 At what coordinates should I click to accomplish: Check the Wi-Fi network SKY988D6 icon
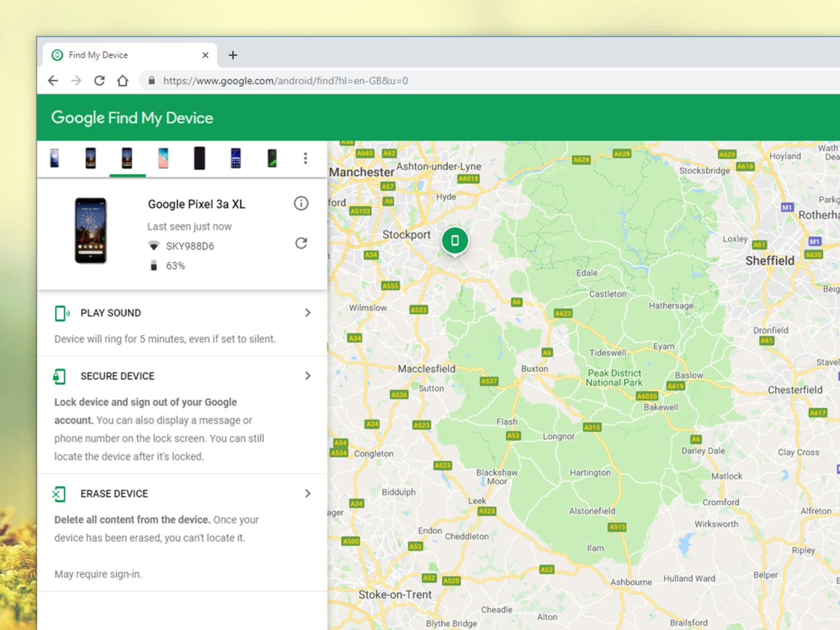[155, 246]
